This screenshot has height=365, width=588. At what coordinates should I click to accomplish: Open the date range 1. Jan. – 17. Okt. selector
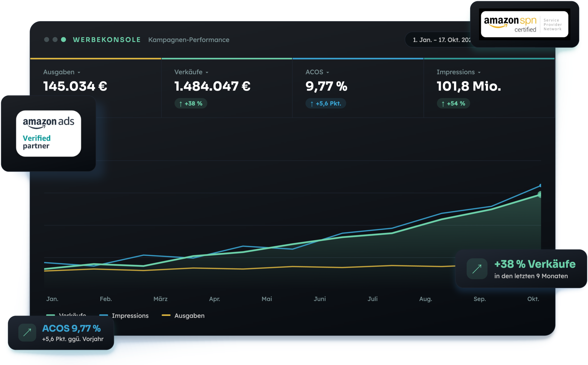(438, 40)
